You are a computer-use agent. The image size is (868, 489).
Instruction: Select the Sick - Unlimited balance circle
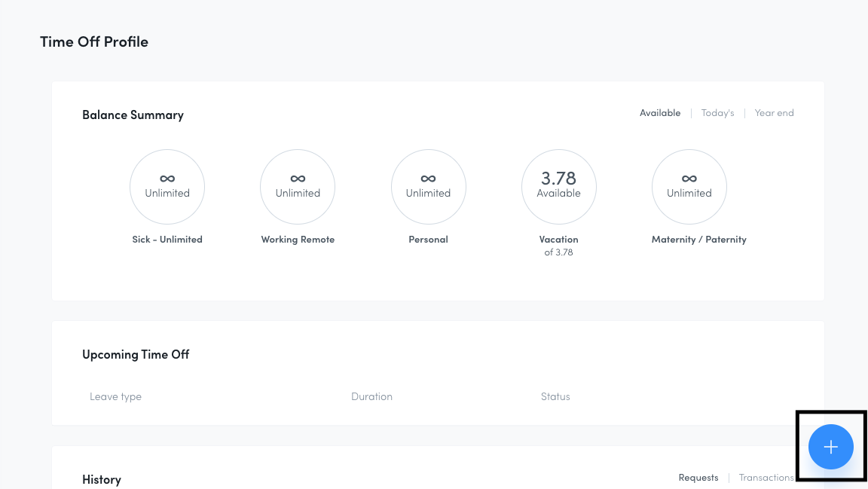(167, 187)
